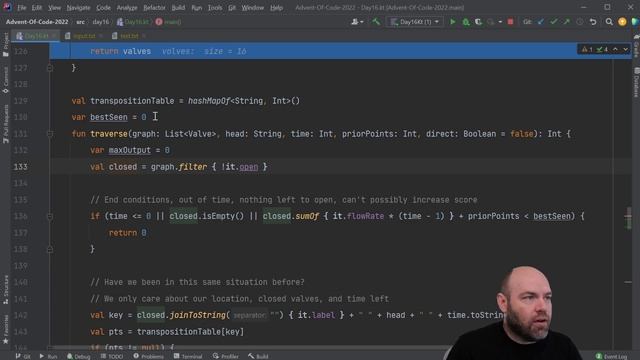Open the Navigate menu
Image resolution: width=640 pixels, height=360 pixels.
tap(78, 7)
